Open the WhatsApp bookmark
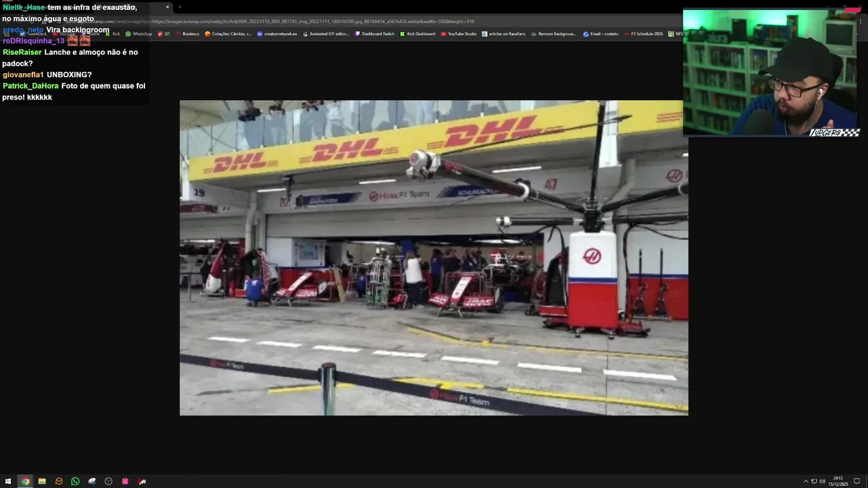 139,33
